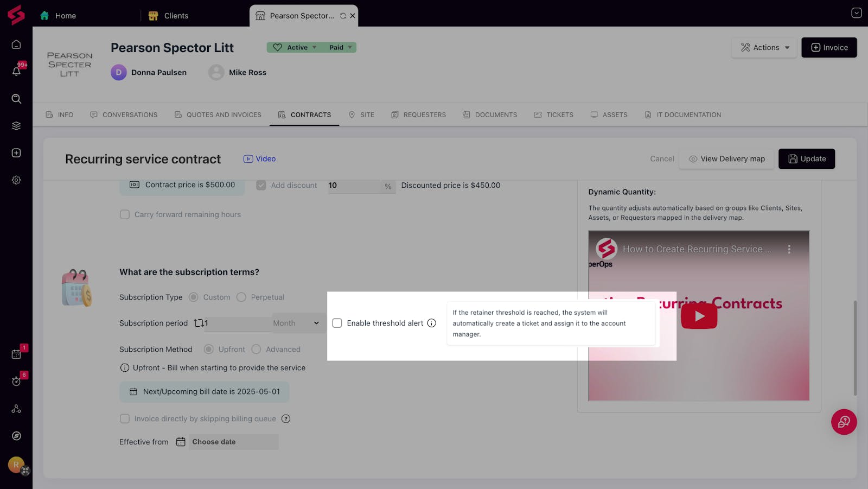The image size is (868, 489).
Task: Click the Clients tab store icon
Action: pos(153,16)
